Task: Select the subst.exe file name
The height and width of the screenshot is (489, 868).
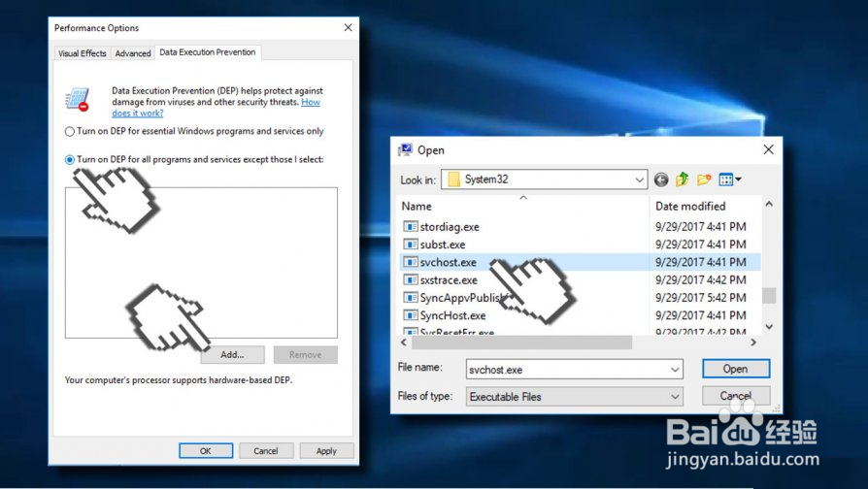Action: [443, 244]
